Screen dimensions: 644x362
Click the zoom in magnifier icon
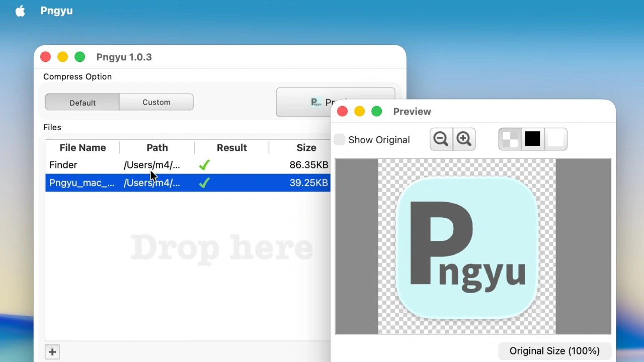[x=464, y=139]
